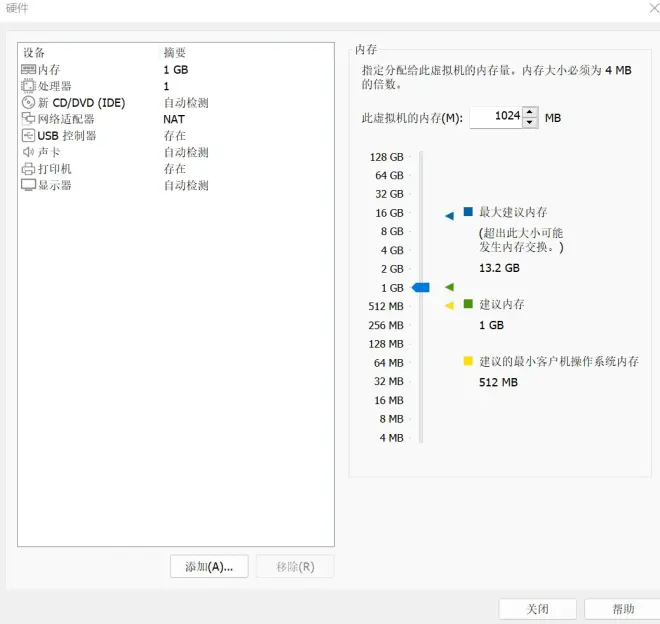Click the yellow minimum memory arrow marker

tap(450, 306)
